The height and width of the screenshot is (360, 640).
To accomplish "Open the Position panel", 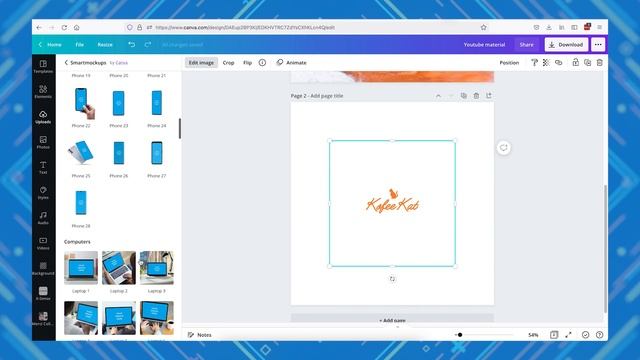I will [509, 62].
